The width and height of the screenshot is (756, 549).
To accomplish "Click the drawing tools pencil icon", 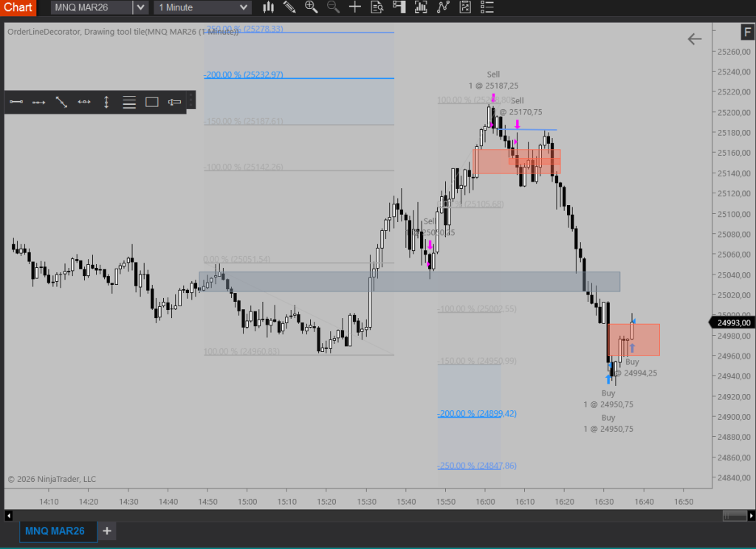I will pyautogui.click(x=289, y=7).
